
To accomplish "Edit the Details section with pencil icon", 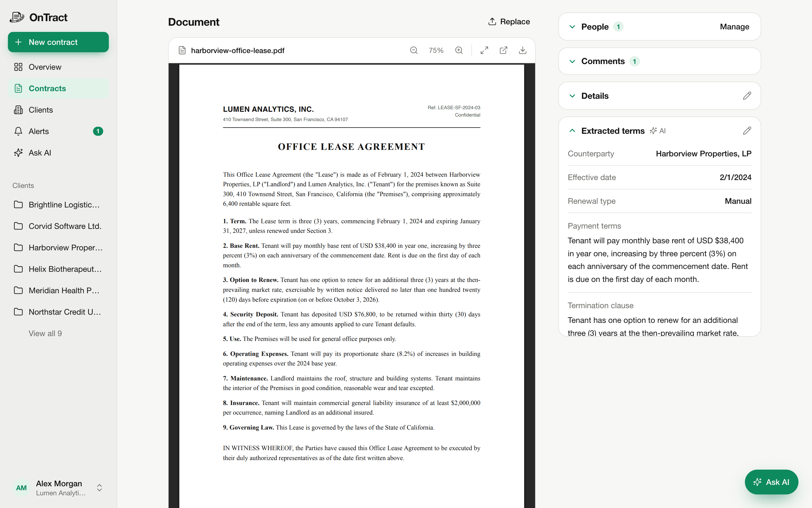I will [x=747, y=96].
